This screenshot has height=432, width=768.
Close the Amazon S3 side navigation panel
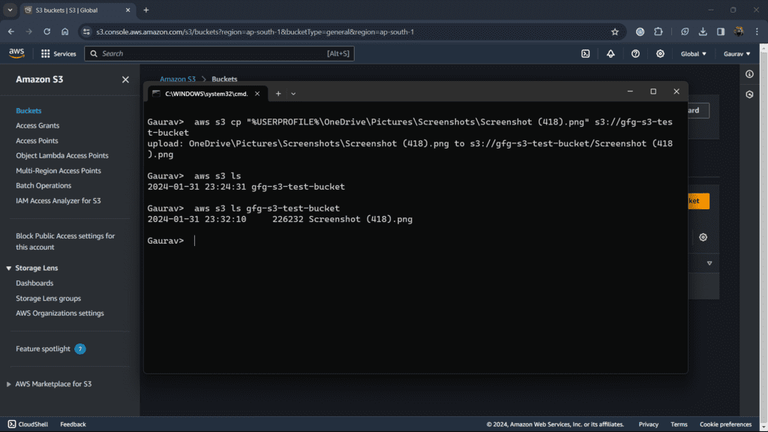point(125,79)
